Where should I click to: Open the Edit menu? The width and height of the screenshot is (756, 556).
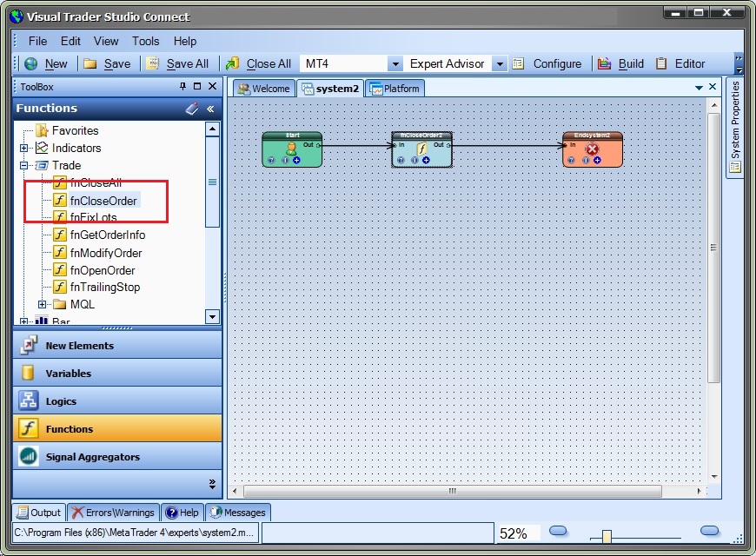pyautogui.click(x=70, y=41)
